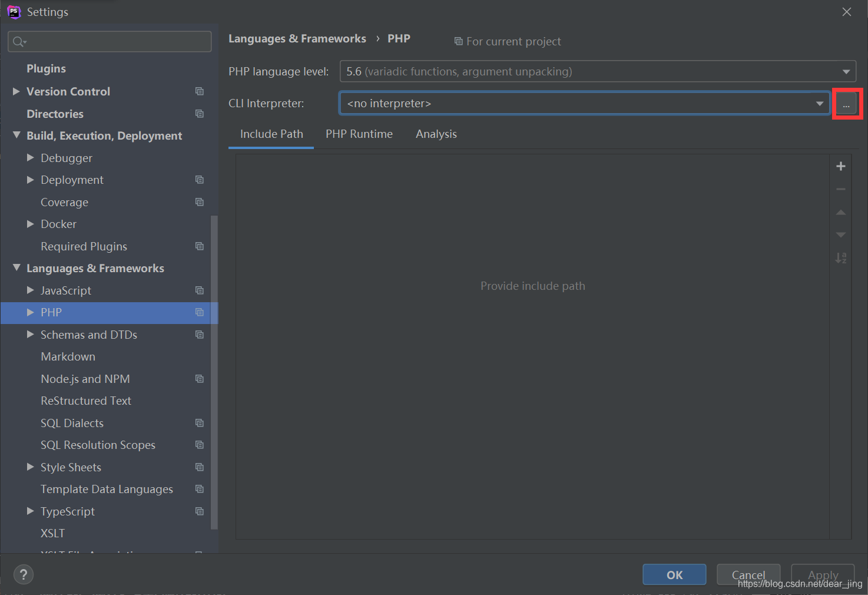Click project-level icon next to Style Sheets

pos(200,467)
